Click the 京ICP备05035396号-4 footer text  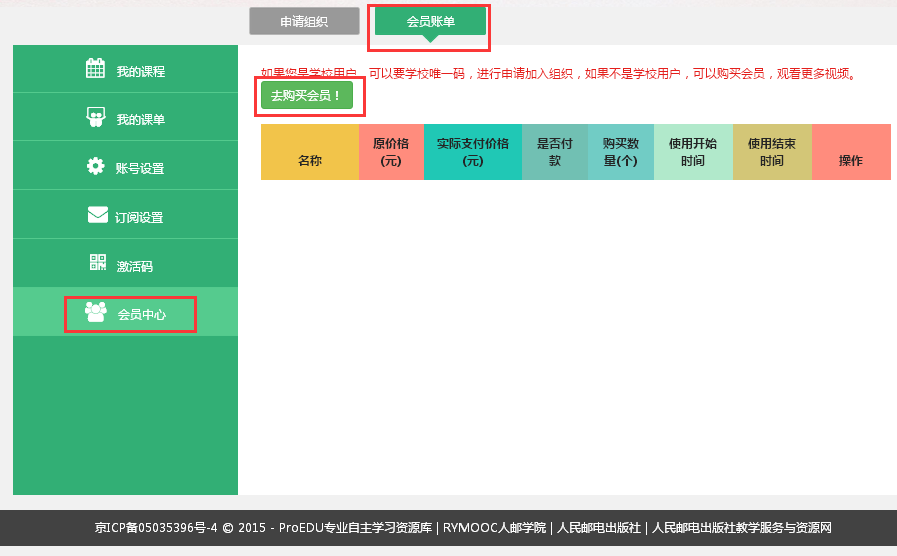click(156, 527)
